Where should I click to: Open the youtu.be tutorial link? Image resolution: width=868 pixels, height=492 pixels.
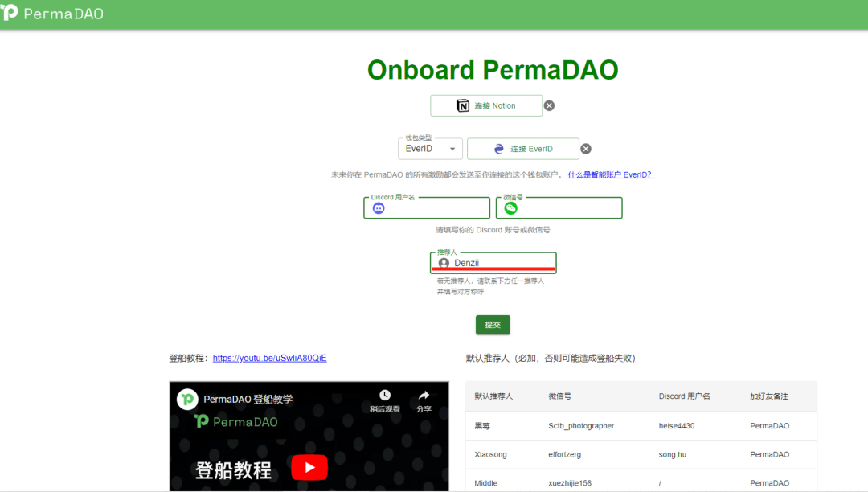(269, 358)
